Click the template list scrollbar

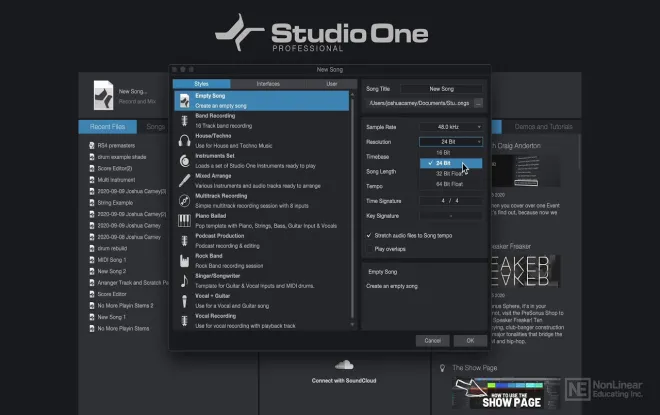(352, 208)
